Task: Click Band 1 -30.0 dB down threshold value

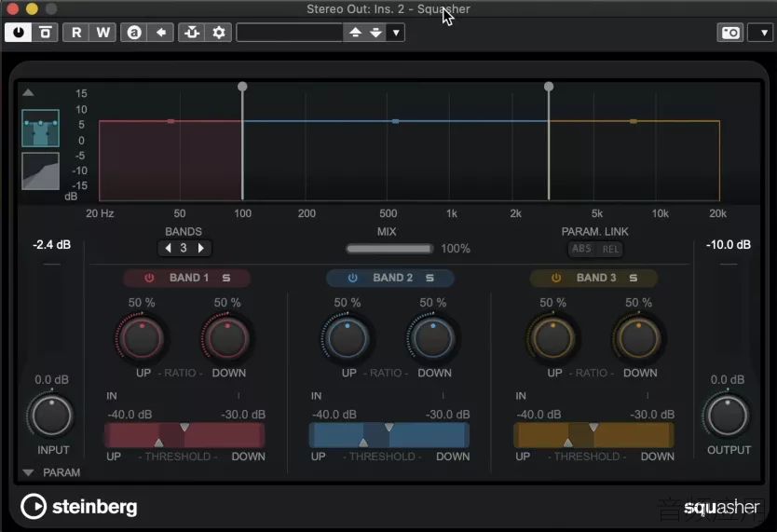Action: [x=243, y=415]
